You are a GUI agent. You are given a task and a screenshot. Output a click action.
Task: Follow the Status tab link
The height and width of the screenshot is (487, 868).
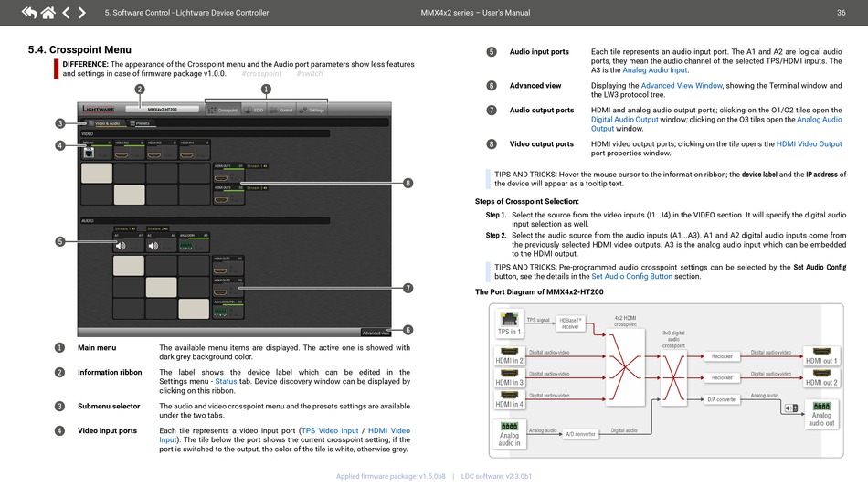226,381
